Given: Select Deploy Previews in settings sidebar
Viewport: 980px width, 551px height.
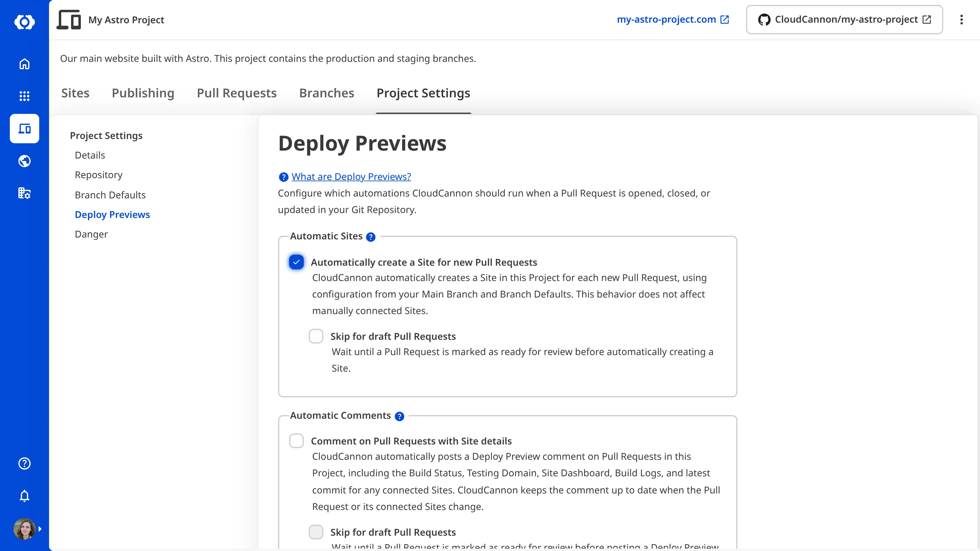Looking at the screenshot, I should click(x=112, y=215).
